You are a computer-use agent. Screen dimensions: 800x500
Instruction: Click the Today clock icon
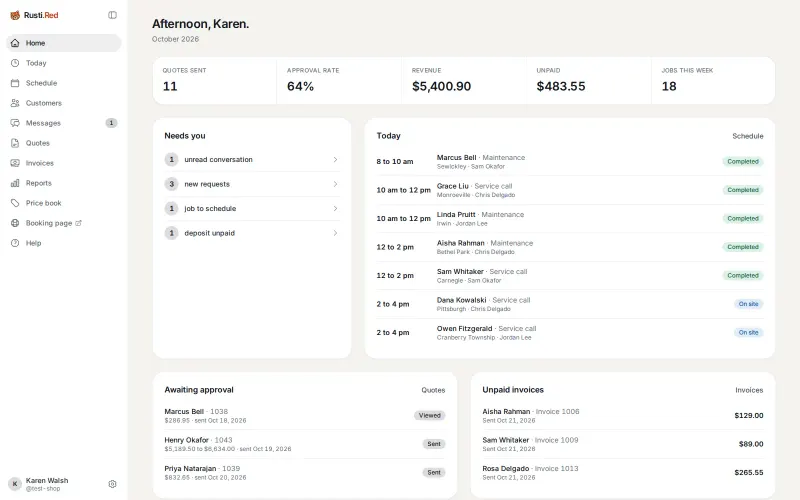pos(15,63)
